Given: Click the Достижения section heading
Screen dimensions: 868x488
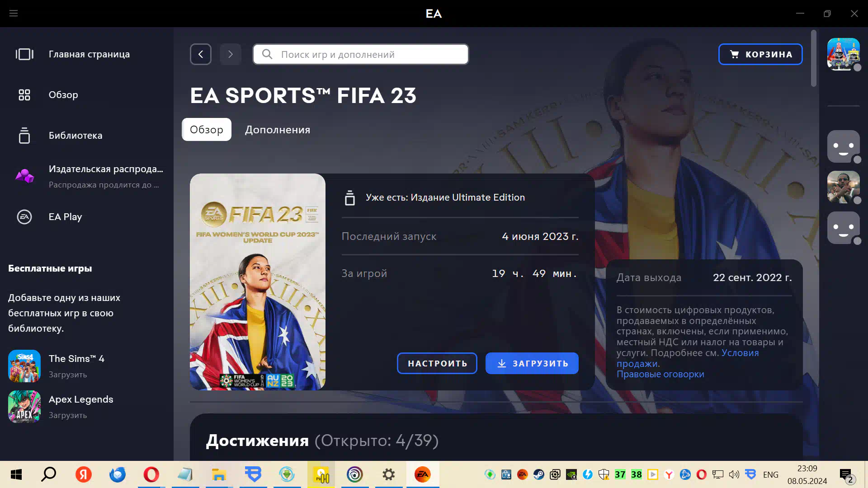Looking at the screenshot, I should click(258, 441).
